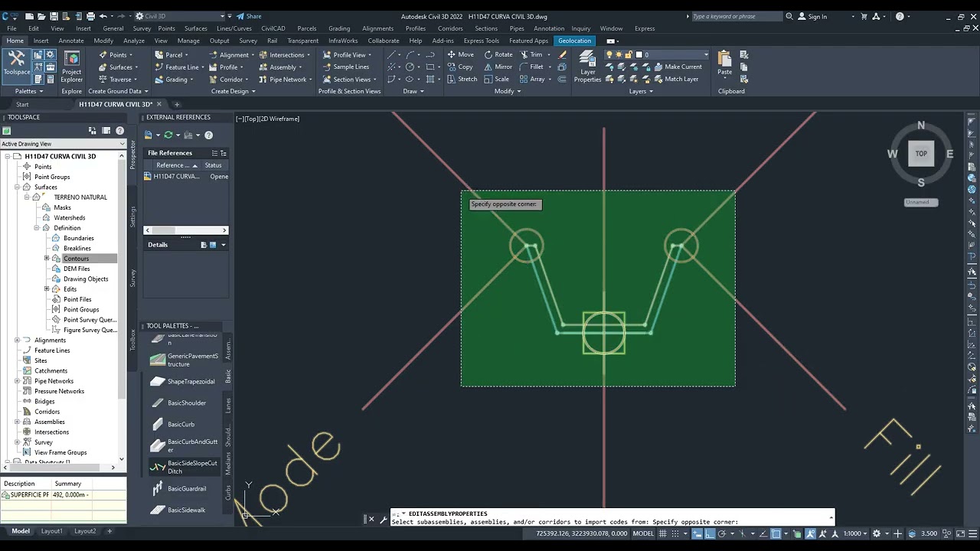The width and height of the screenshot is (980, 551).
Task: Switch to the Start drawing tab
Action: 22,104
